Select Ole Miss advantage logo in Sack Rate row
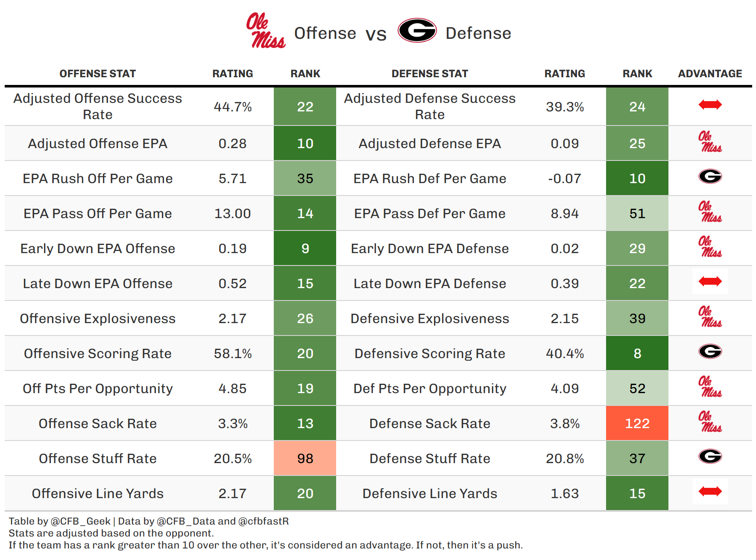 (x=710, y=422)
